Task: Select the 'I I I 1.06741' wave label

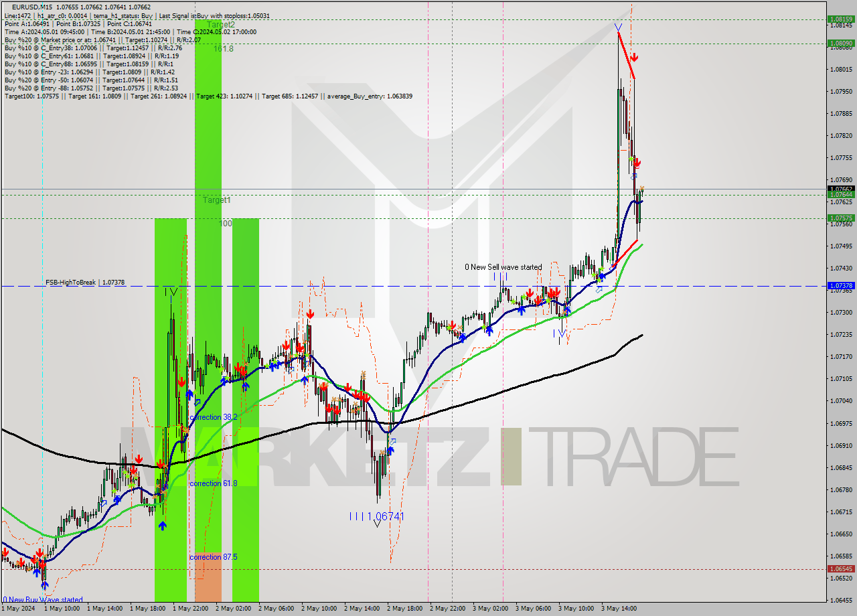Action: pos(377,516)
